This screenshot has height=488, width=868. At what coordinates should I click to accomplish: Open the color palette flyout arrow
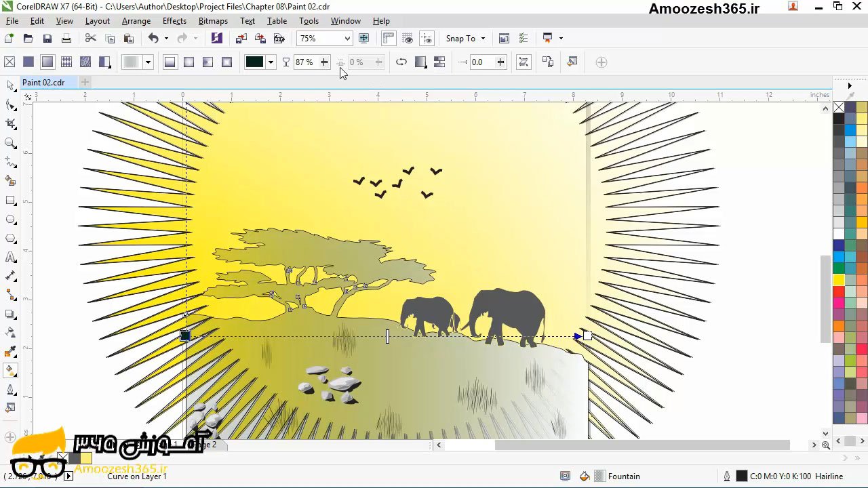click(x=850, y=86)
